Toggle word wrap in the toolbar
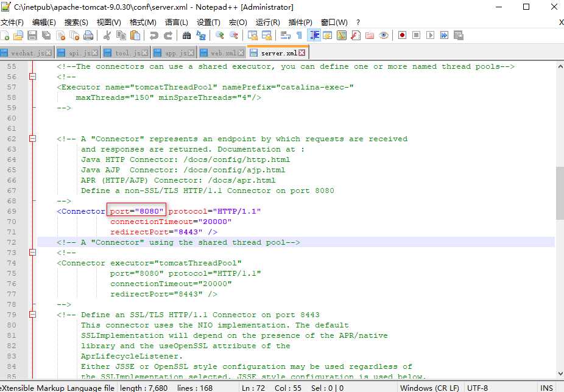The image size is (564, 392). (286, 35)
